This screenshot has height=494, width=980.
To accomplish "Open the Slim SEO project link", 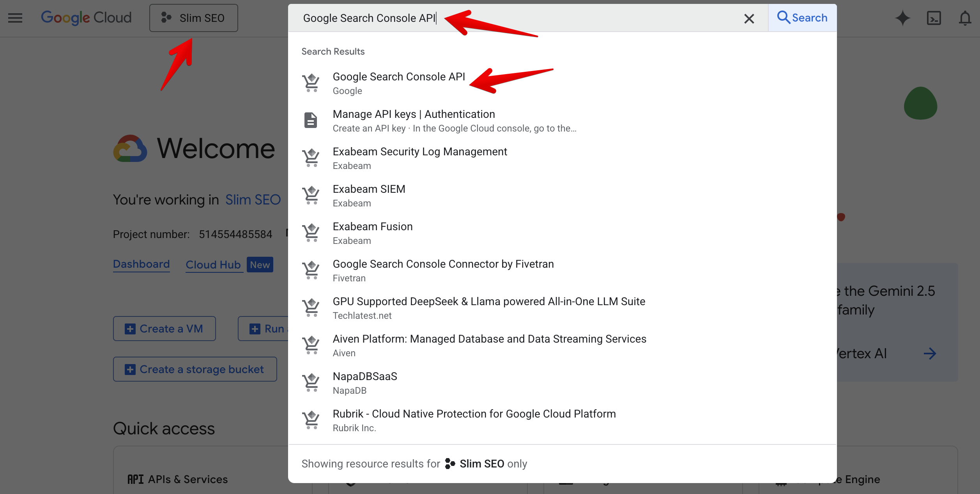I will (x=253, y=200).
